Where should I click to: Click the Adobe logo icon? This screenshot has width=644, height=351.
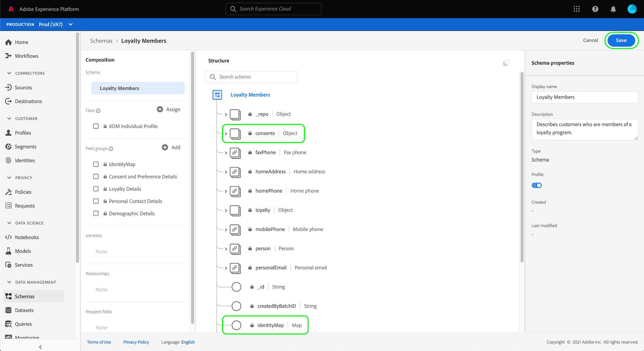coord(11,9)
